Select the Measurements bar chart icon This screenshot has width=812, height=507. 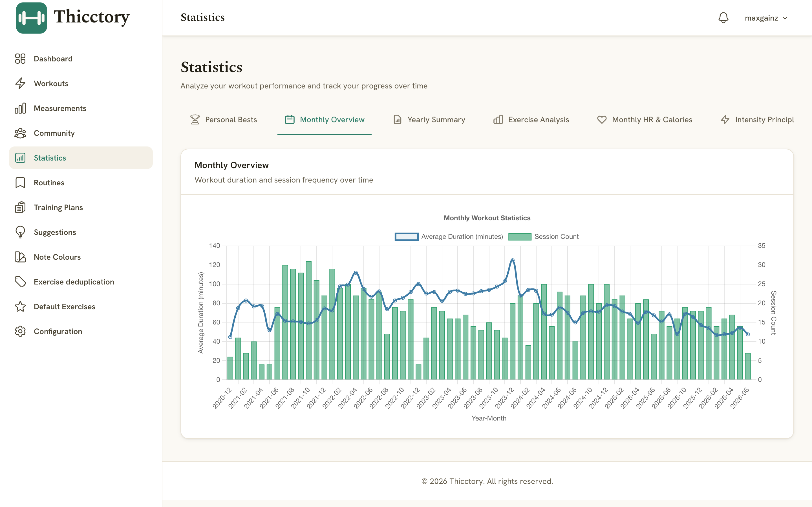point(20,108)
